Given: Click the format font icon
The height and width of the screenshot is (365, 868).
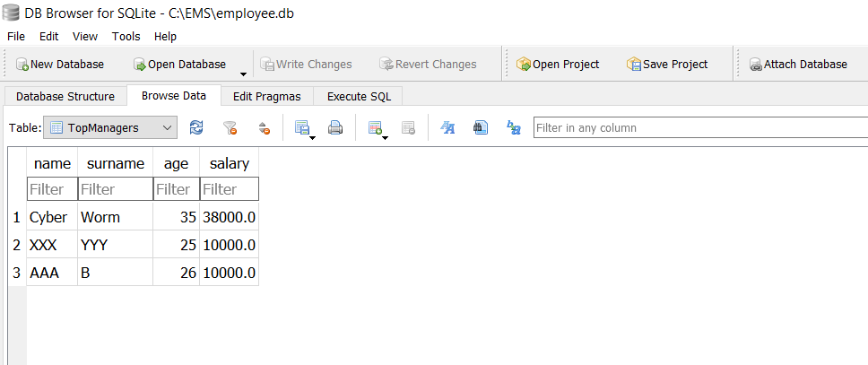Looking at the screenshot, I should point(447,128).
